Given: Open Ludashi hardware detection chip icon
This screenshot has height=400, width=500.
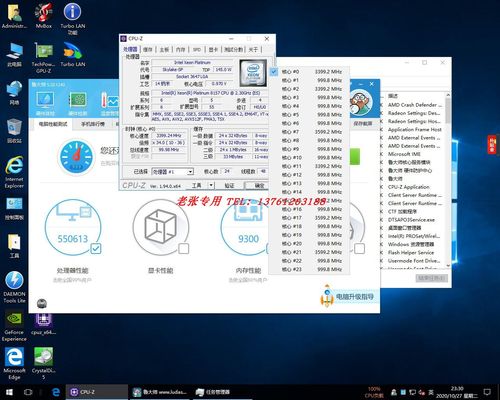Looking at the screenshot, I should 78,100.
